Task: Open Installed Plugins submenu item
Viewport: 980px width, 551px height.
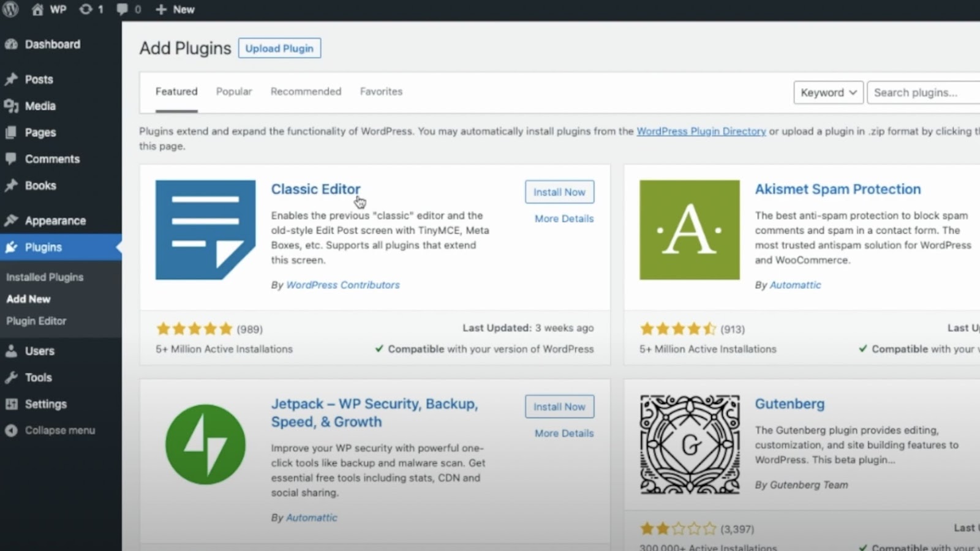Action: pos(45,277)
